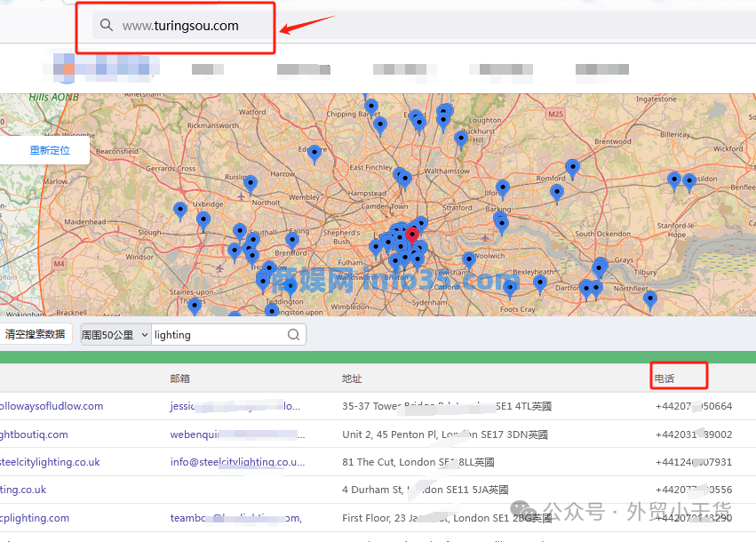
Task: Select the red location pin on the map
Action: tap(411, 235)
